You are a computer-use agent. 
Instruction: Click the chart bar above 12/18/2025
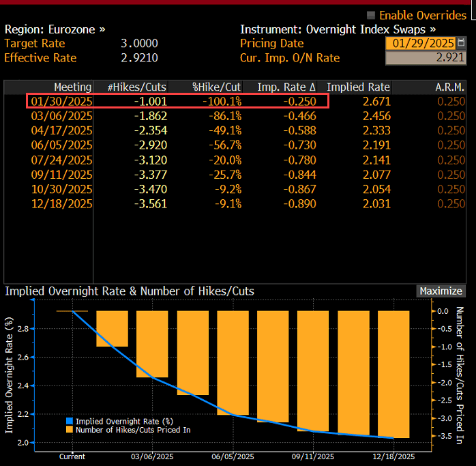(x=393, y=375)
